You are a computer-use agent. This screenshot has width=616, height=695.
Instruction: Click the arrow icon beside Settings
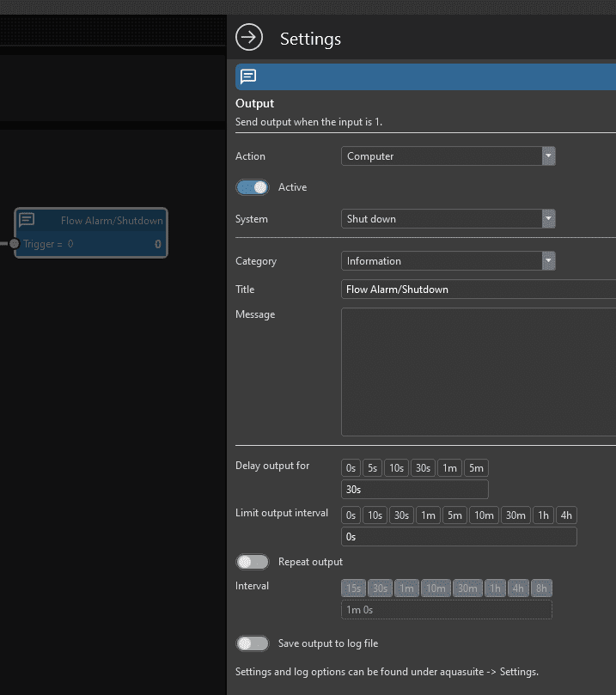coord(249,38)
